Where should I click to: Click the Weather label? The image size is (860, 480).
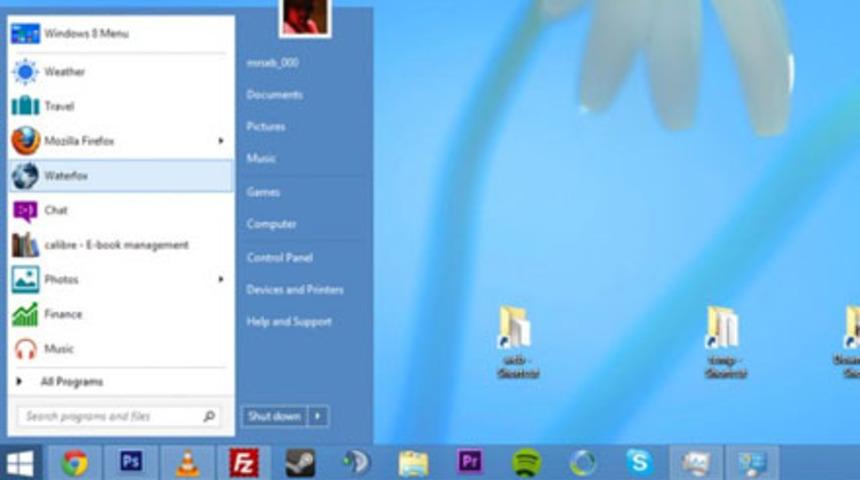65,72
